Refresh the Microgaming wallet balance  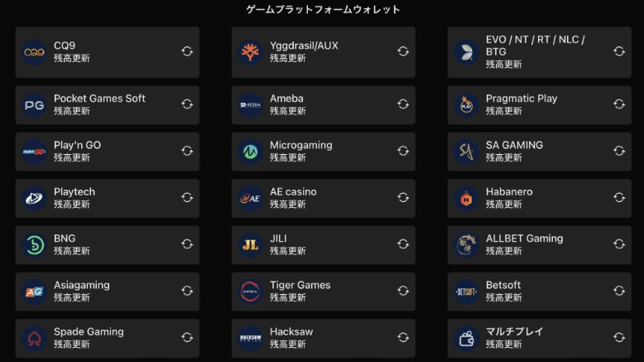pyautogui.click(x=403, y=151)
